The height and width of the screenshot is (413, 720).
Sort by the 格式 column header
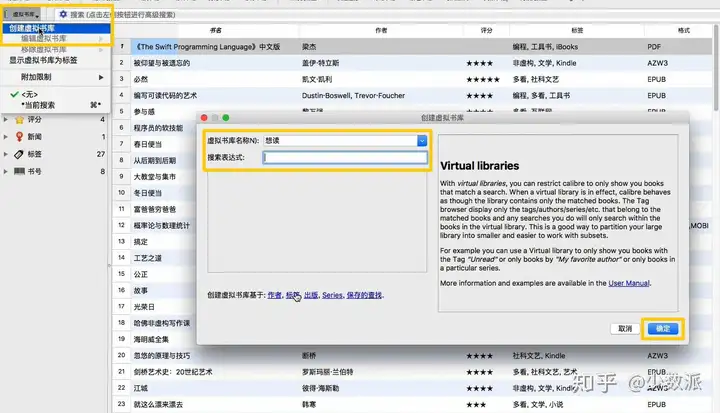(x=683, y=30)
